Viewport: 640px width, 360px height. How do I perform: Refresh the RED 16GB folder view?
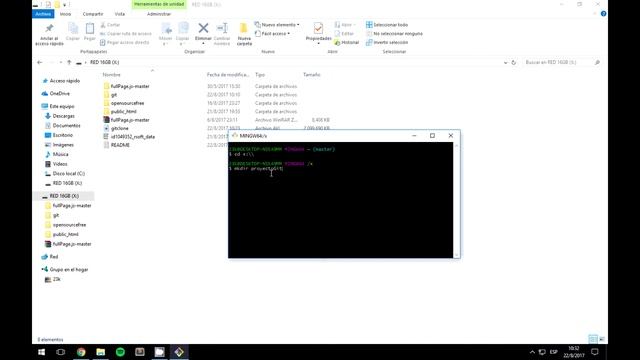click(513, 62)
